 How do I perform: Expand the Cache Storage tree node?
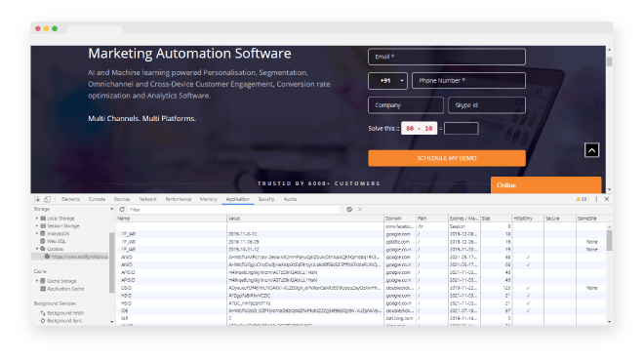pyautogui.click(x=37, y=281)
